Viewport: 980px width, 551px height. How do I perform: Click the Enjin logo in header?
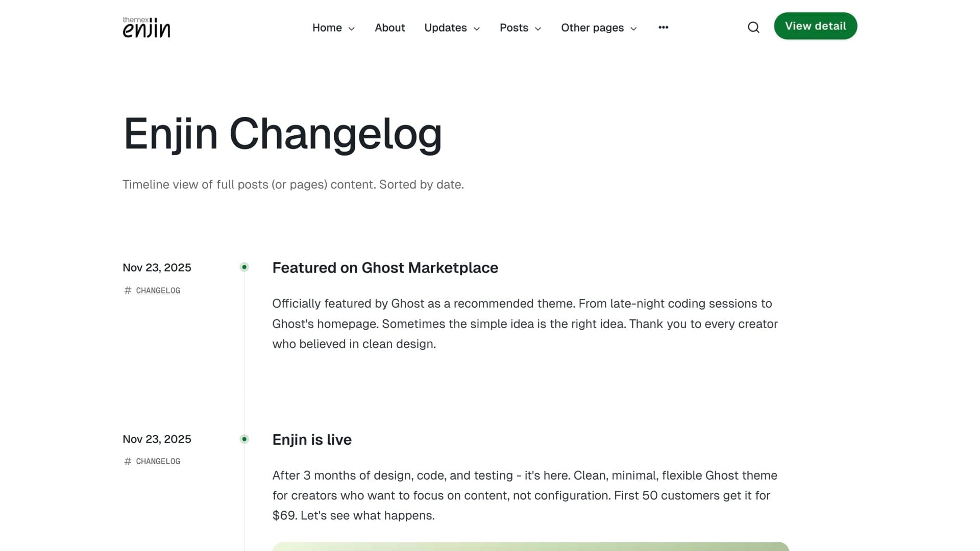point(146,28)
